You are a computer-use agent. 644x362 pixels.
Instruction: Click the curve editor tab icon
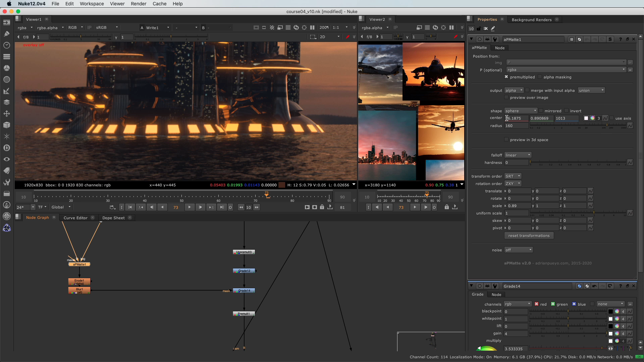(x=75, y=217)
